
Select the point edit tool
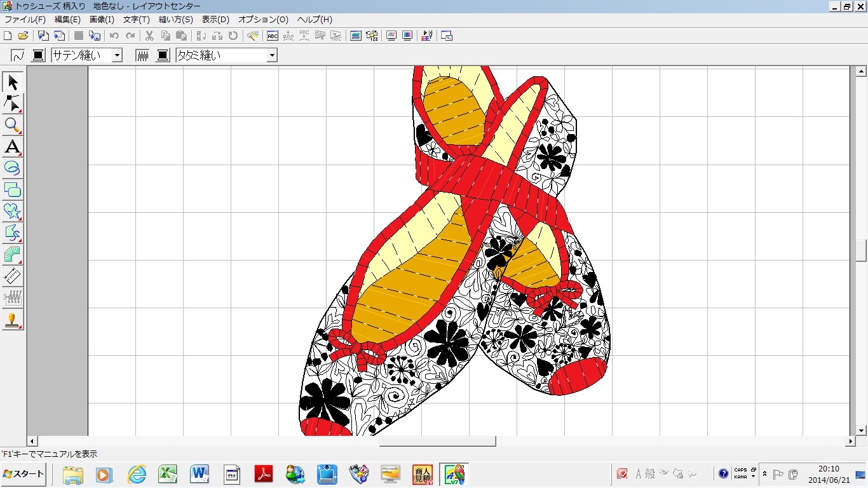pos(13,104)
